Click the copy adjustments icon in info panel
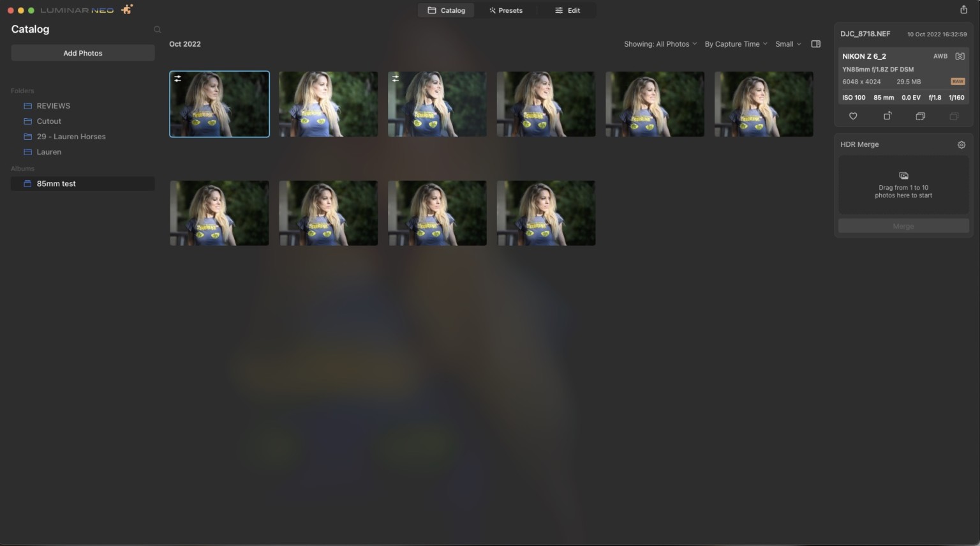Screen dimensions: 980x546 tap(921, 116)
